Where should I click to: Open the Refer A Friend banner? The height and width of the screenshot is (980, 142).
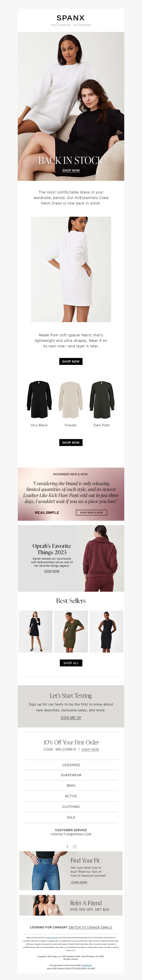pos(71,905)
